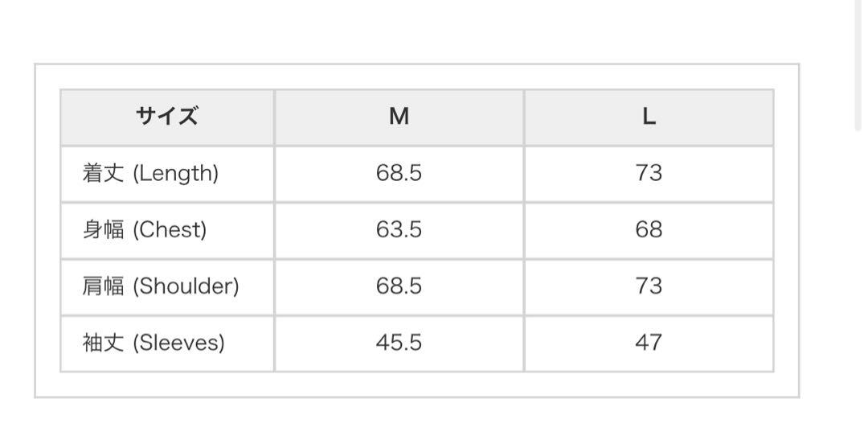Click the L length value 73
The width and height of the screenshot is (868, 428).
[x=649, y=174]
